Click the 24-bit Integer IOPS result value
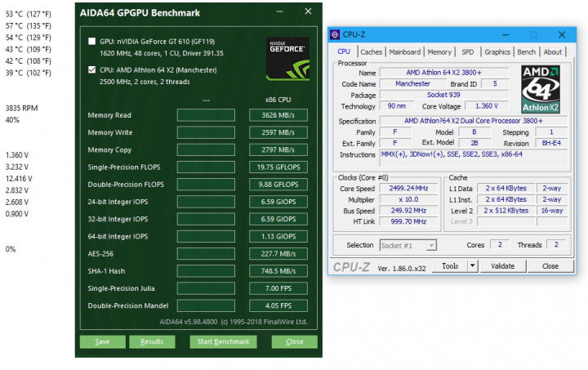Screen dimensions: 588x370 pyautogui.click(x=278, y=202)
